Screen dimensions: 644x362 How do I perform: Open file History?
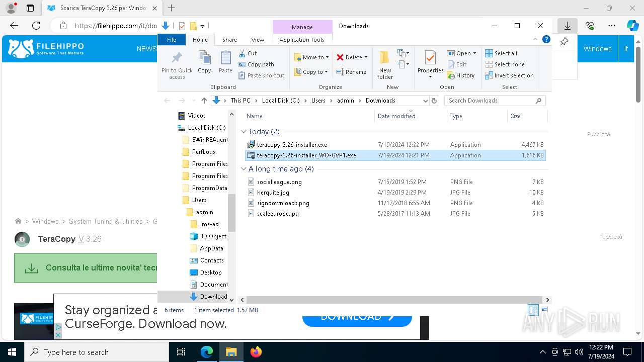coord(460,75)
